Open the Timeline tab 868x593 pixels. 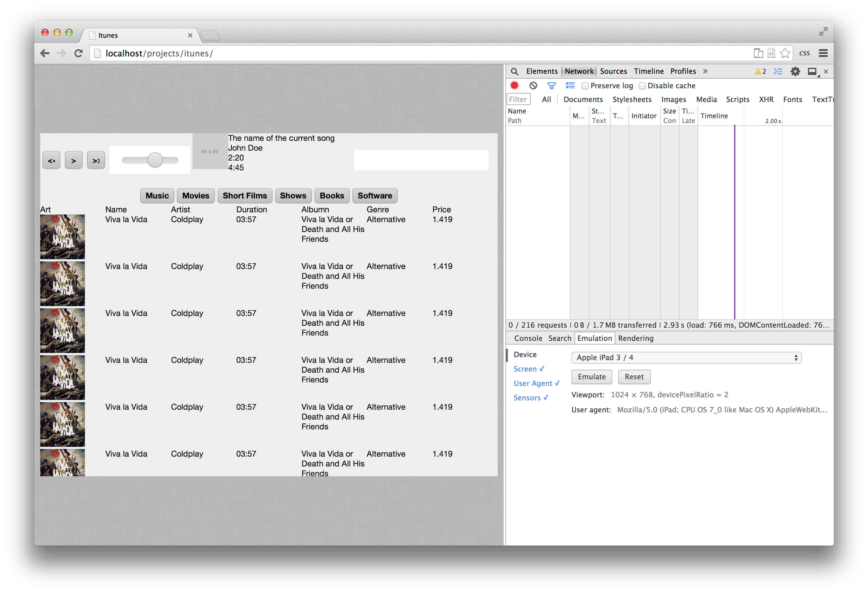click(x=648, y=71)
